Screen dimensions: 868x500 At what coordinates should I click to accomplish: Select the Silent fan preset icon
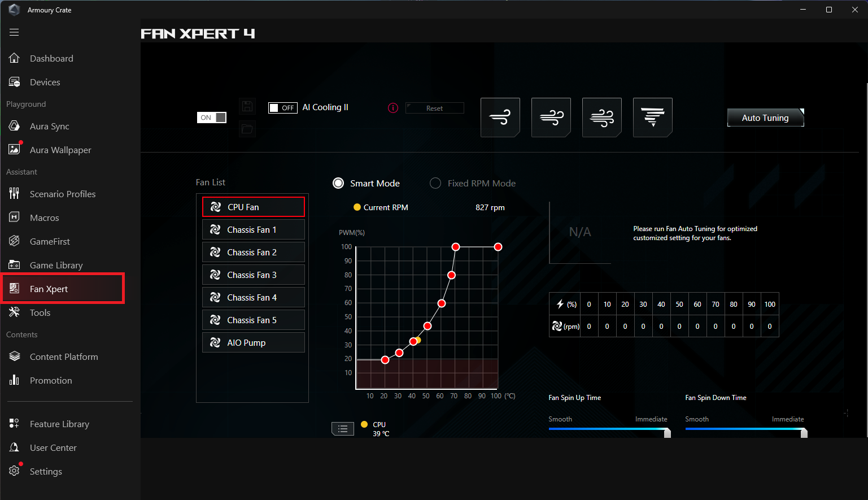coord(500,118)
